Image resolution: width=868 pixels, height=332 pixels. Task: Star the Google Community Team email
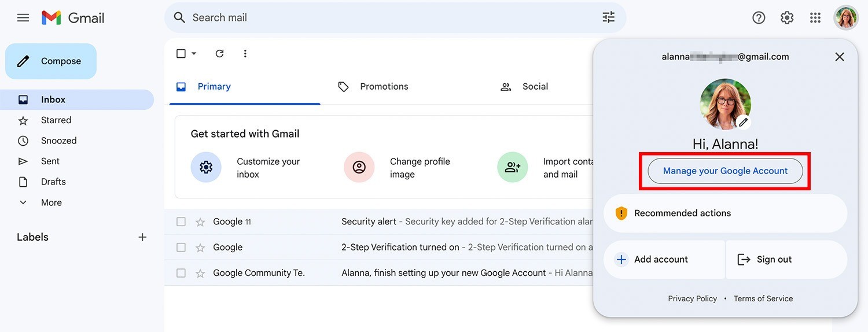tap(200, 273)
